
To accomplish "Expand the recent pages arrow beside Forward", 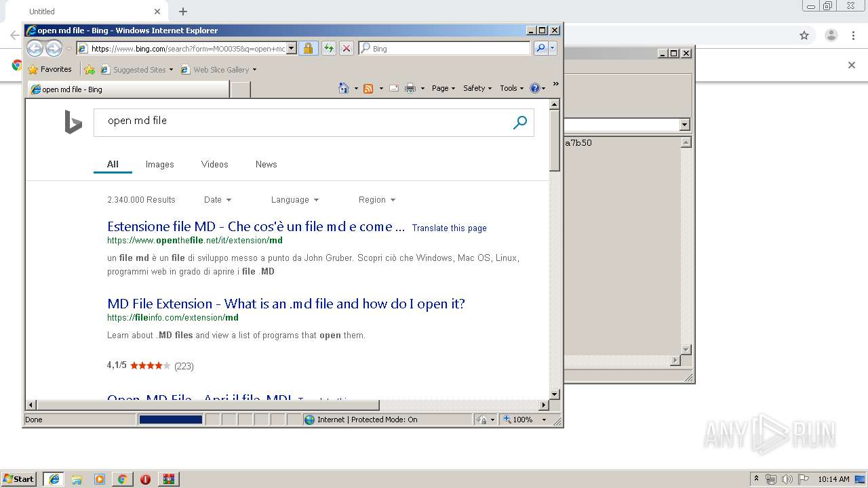I will [68, 49].
